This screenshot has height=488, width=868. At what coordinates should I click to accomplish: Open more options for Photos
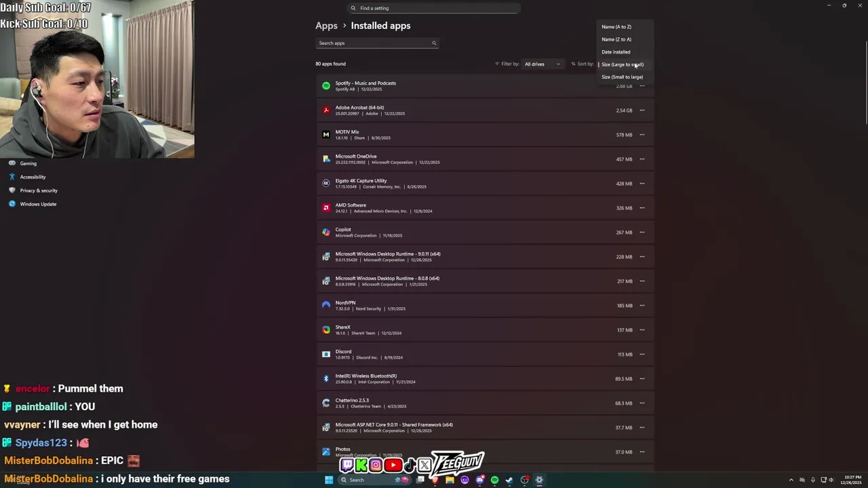(x=642, y=452)
